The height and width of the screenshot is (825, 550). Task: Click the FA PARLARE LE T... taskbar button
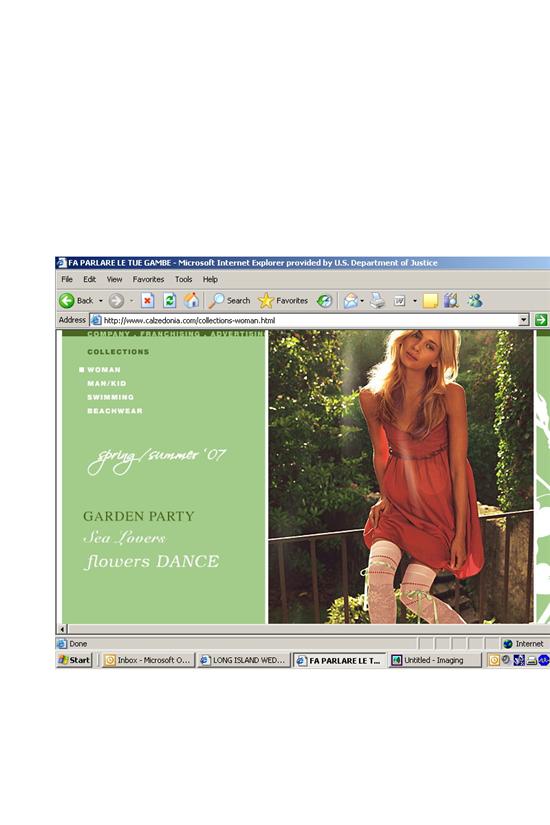tap(339, 660)
